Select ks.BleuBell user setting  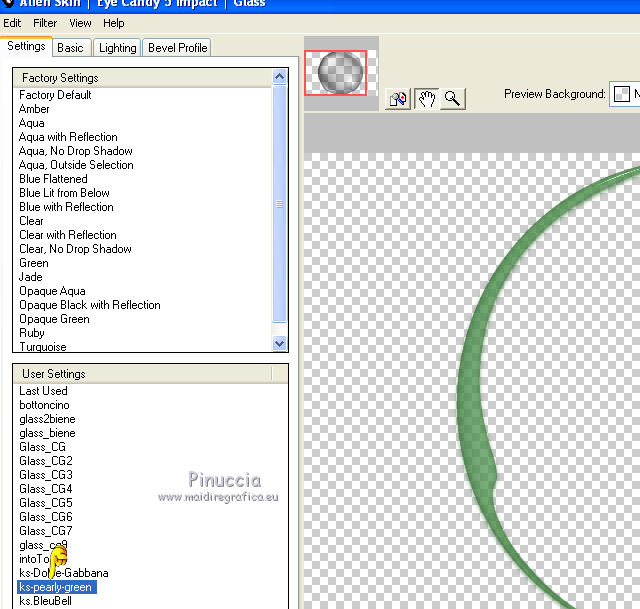[x=45, y=601]
